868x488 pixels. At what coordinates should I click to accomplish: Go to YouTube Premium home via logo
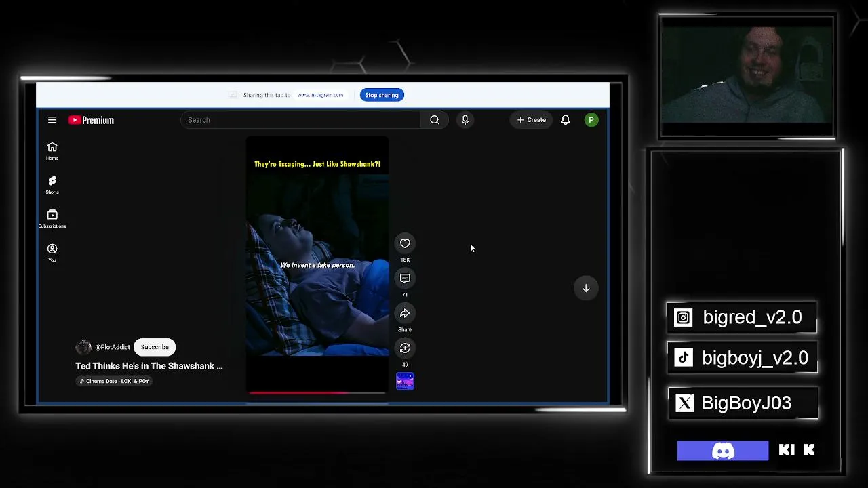(x=91, y=120)
